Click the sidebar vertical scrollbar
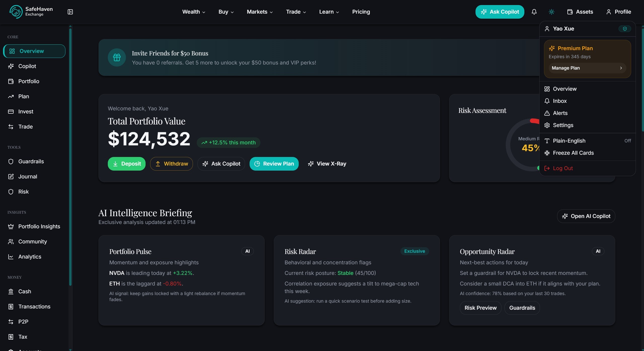 tap(70, 156)
